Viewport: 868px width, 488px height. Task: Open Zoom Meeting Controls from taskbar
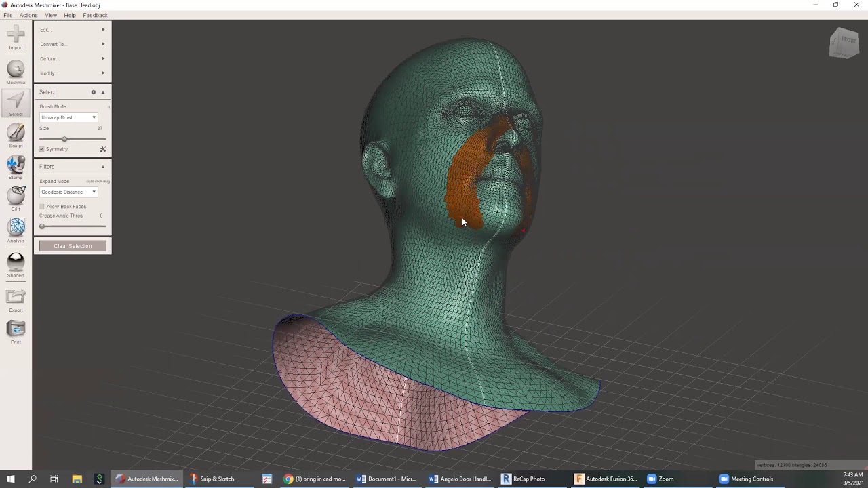coord(746,479)
